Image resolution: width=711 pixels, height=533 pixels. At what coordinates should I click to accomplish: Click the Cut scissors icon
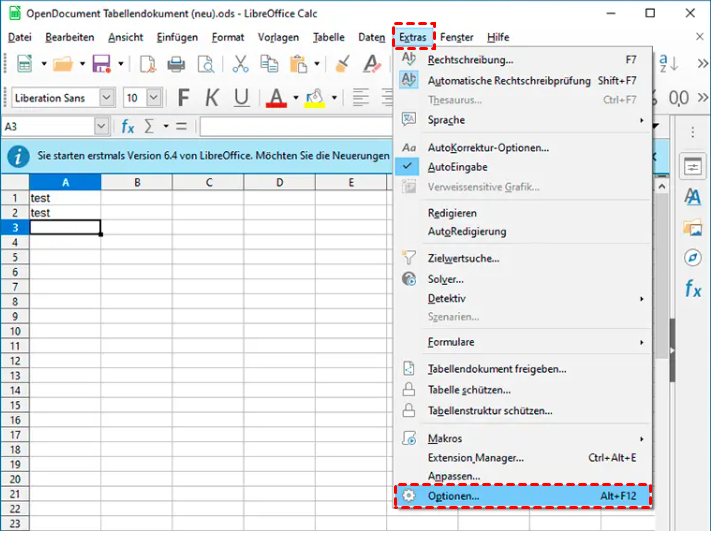point(240,64)
